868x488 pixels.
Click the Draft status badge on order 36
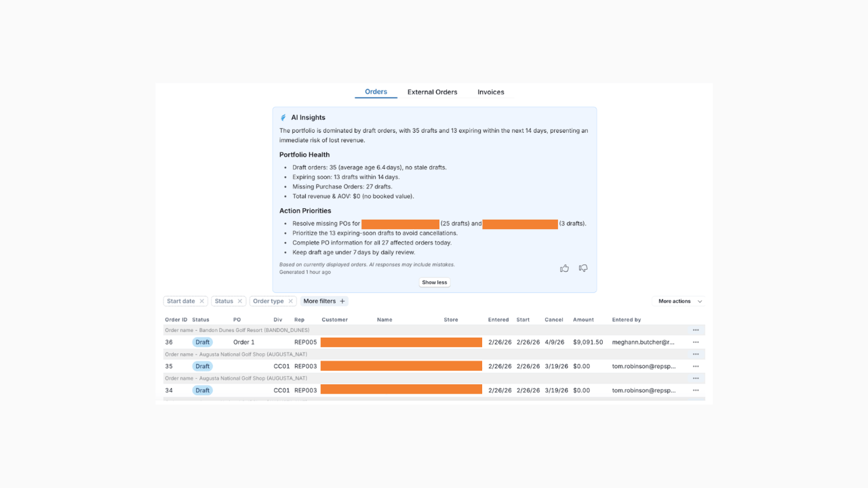202,342
